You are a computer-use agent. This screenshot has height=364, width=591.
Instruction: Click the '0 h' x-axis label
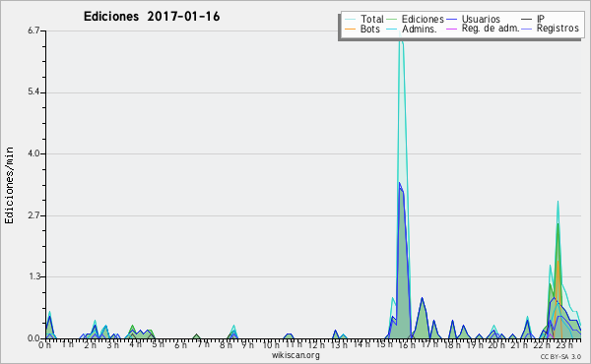click(x=45, y=345)
